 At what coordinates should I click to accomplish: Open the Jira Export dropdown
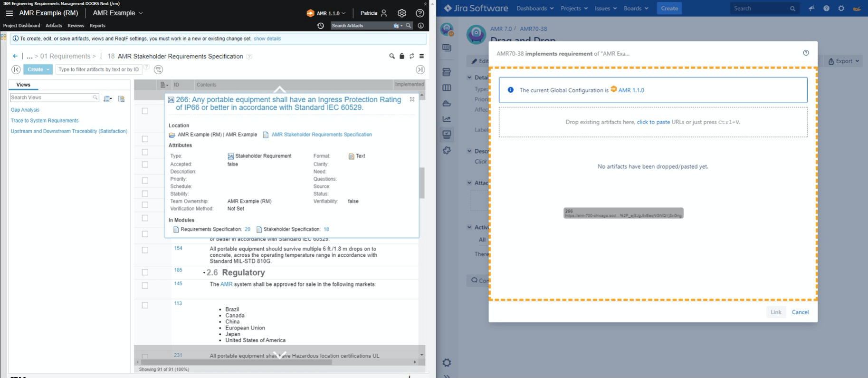click(844, 61)
